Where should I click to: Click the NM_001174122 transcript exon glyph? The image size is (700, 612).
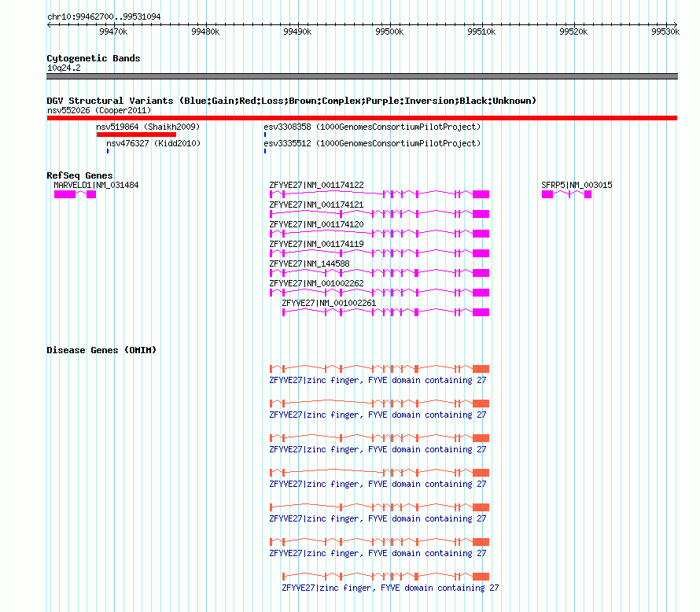click(379, 194)
